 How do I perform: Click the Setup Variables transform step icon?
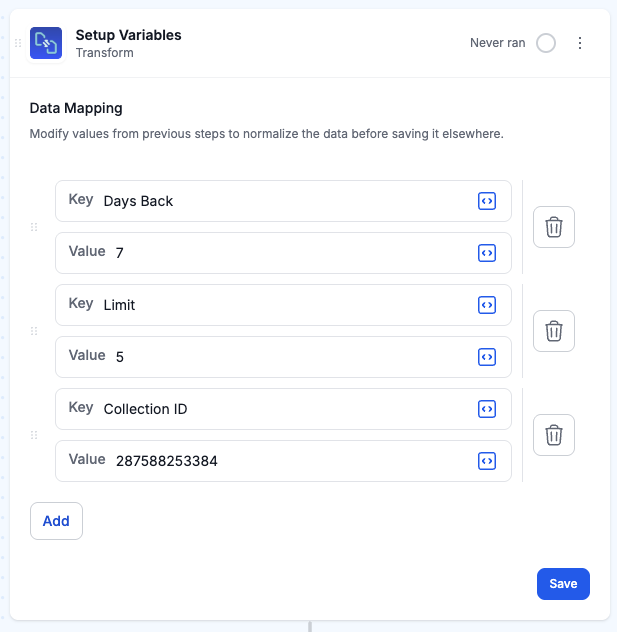[x=46, y=43]
